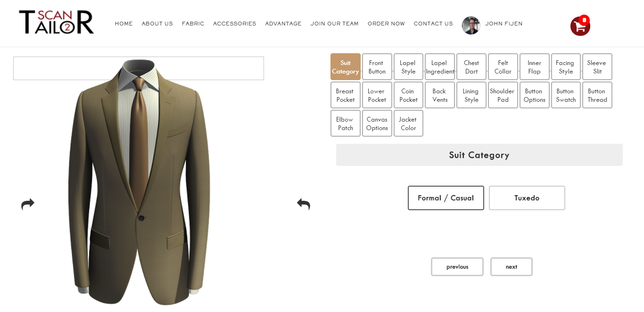Click the previous button

(x=457, y=267)
